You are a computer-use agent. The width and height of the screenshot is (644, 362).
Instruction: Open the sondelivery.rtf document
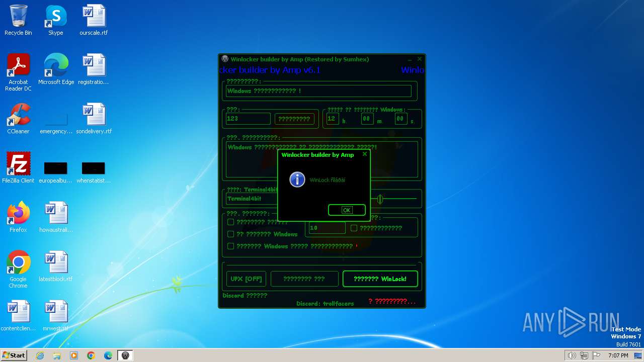coord(94,119)
